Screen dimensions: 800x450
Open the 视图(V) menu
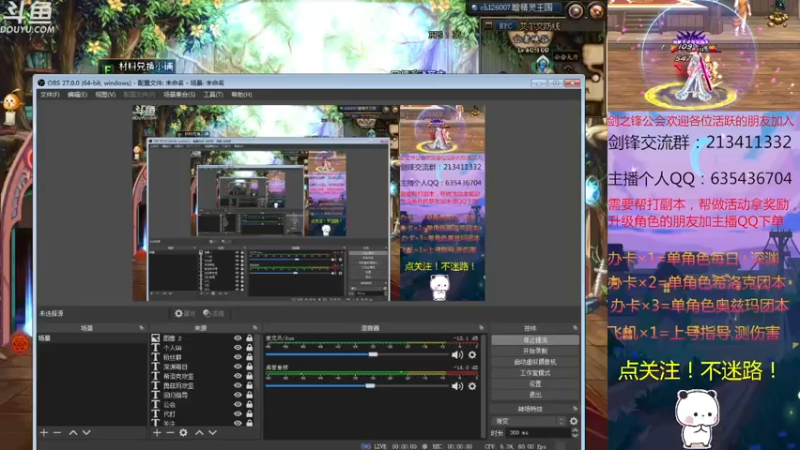pos(106,94)
